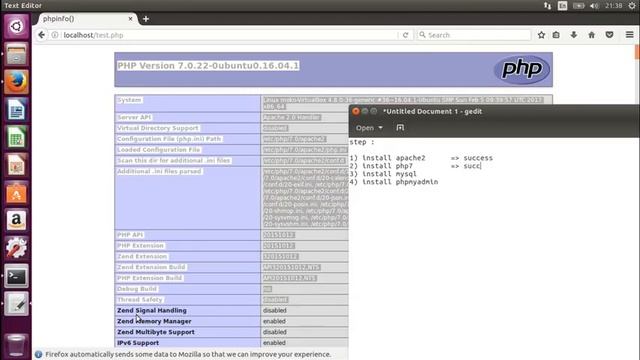Show site information icon in address bar
The image size is (640, 360).
pos(55,35)
